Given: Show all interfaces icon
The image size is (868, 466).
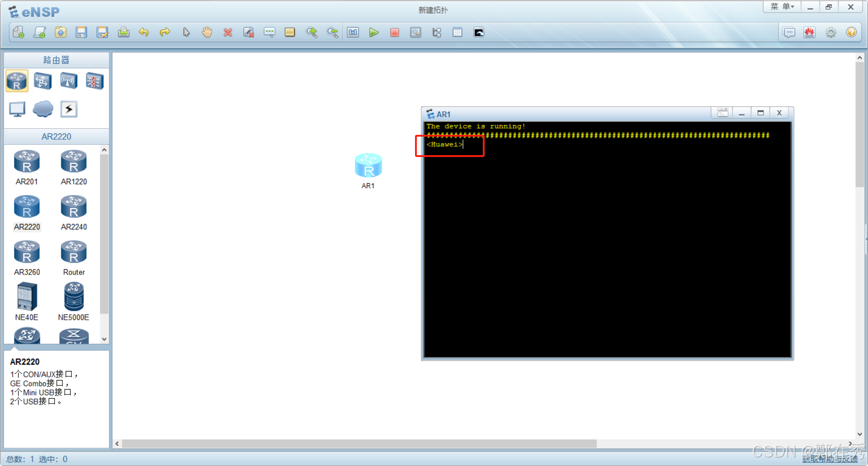Looking at the screenshot, I should point(437,33).
